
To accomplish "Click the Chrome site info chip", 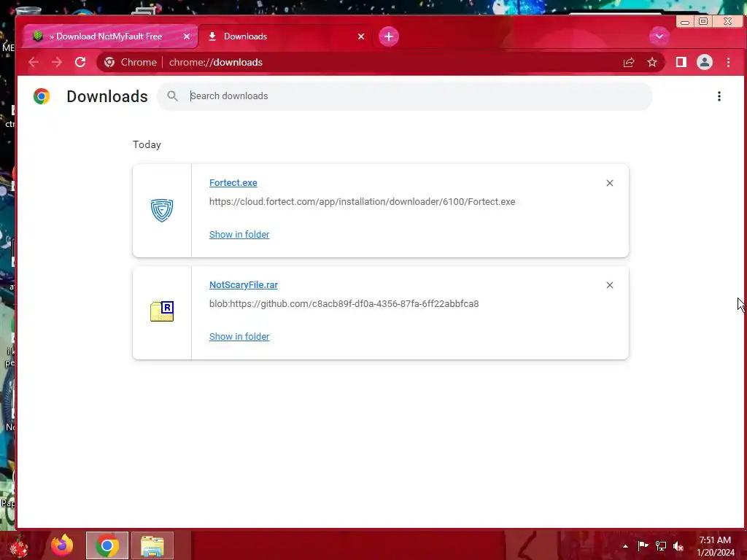I will pyautogui.click(x=130, y=63).
